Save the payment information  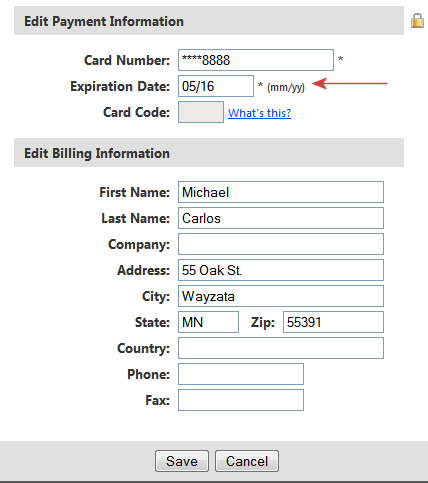pos(182,461)
